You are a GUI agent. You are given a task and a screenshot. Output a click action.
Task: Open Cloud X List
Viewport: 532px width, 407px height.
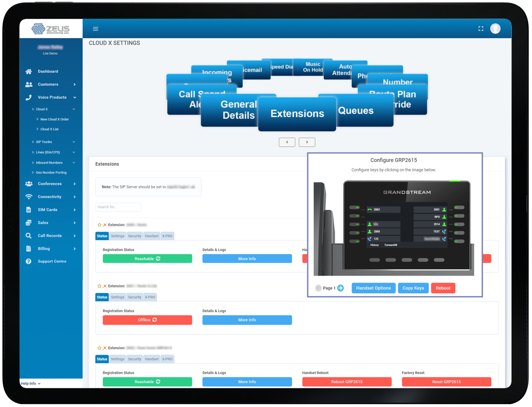click(x=49, y=129)
